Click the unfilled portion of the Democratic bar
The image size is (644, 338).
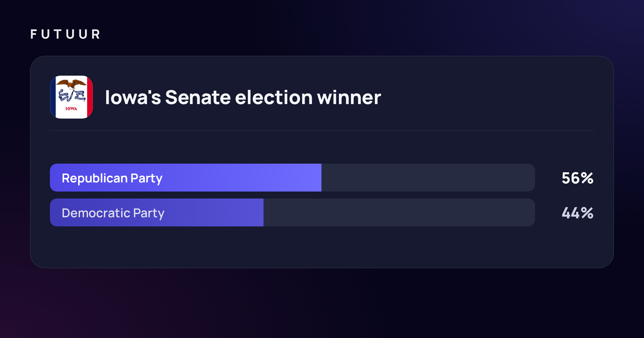(399, 212)
